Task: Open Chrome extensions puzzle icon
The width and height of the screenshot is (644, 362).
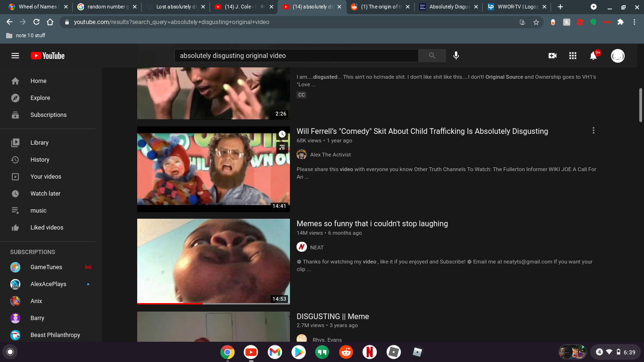Action: coord(620,22)
